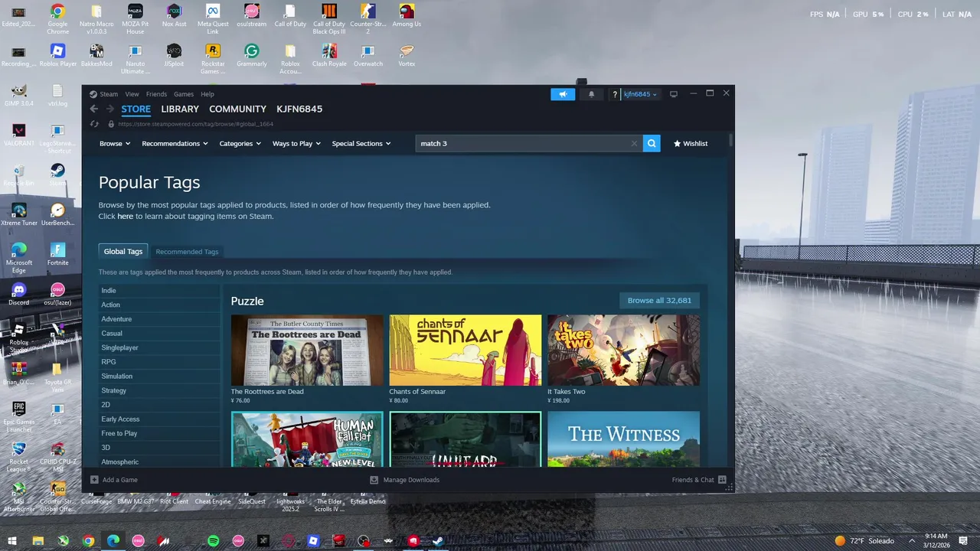Image resolution: width=980 pixels, height=551 pixels.
Task: Select the Free to Play tag
Action: pos(159,433)
